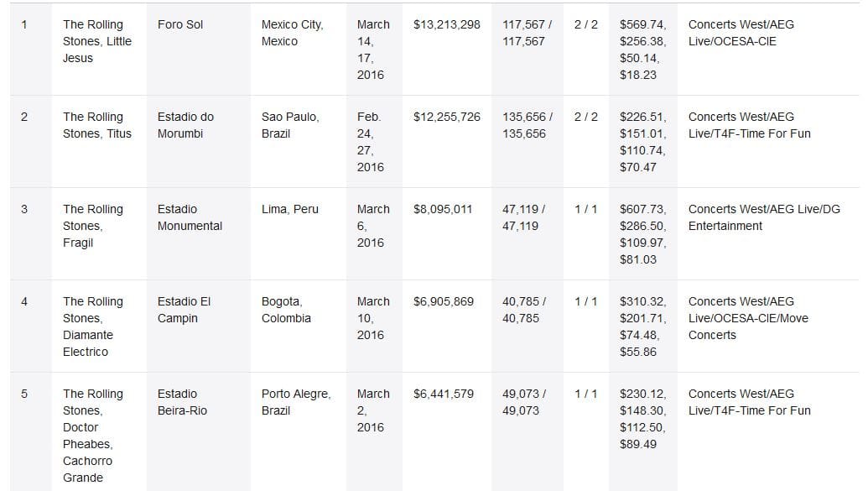Click the $12,255,726 gross figure
This screenshot has height=491, width=868.
click(447, 117)
